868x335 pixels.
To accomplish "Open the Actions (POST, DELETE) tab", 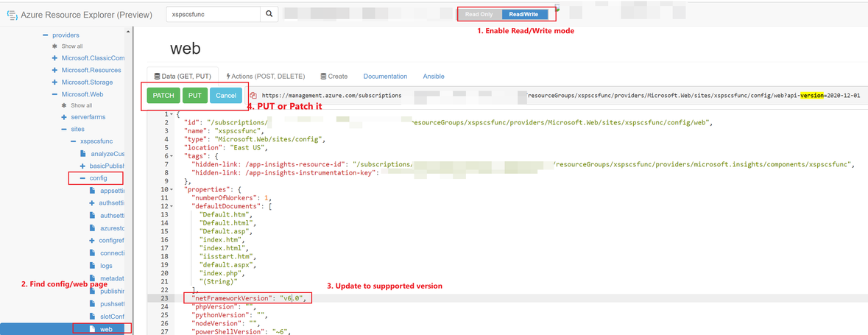I will (264, 77).
